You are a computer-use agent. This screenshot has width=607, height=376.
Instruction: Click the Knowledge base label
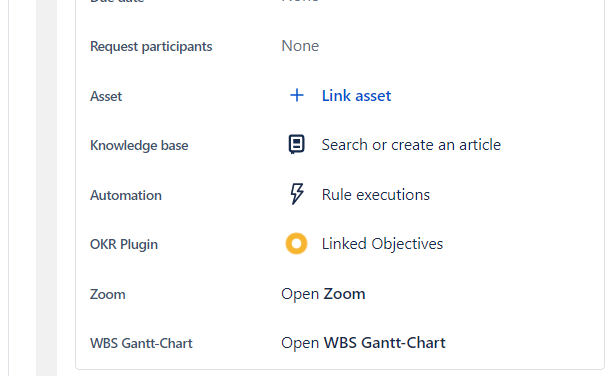click(x=139, y=146)
